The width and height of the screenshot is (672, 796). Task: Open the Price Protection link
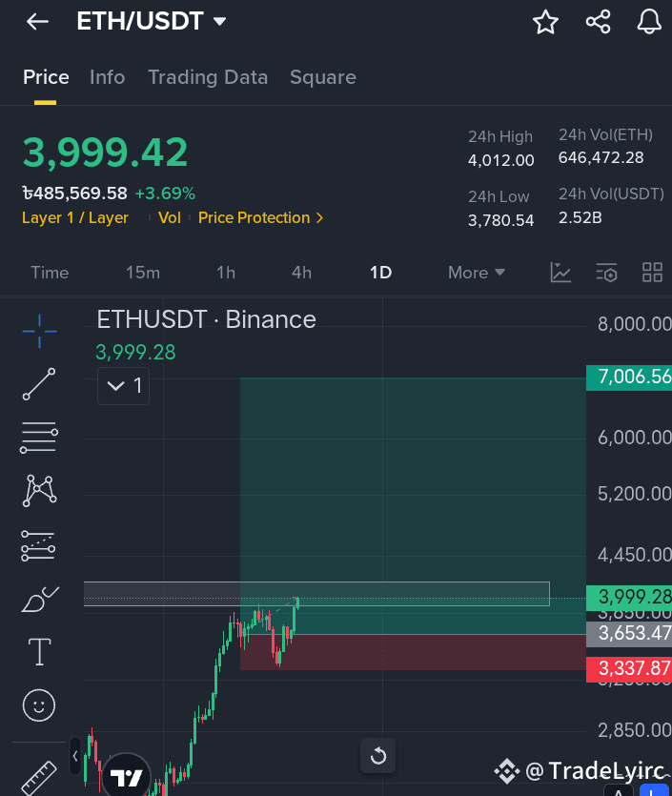[x=260, y=217]
